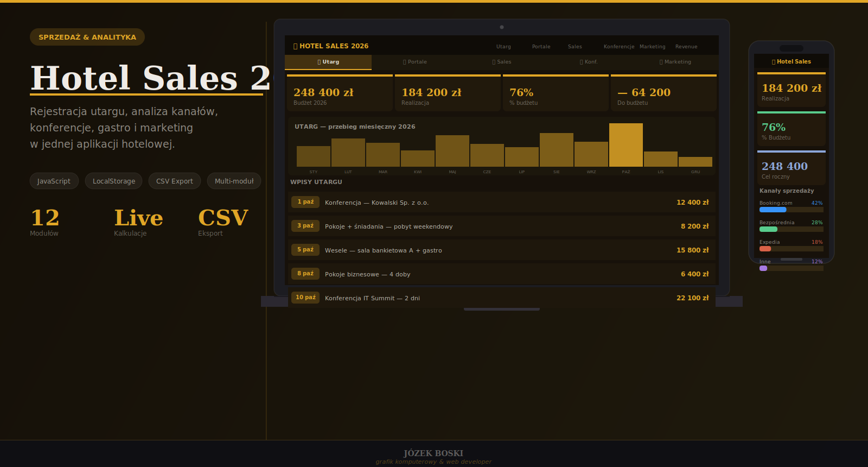Click the Booking.com progress bar on the phone
This screenshot has height=467, width=868.
(792, 210)
